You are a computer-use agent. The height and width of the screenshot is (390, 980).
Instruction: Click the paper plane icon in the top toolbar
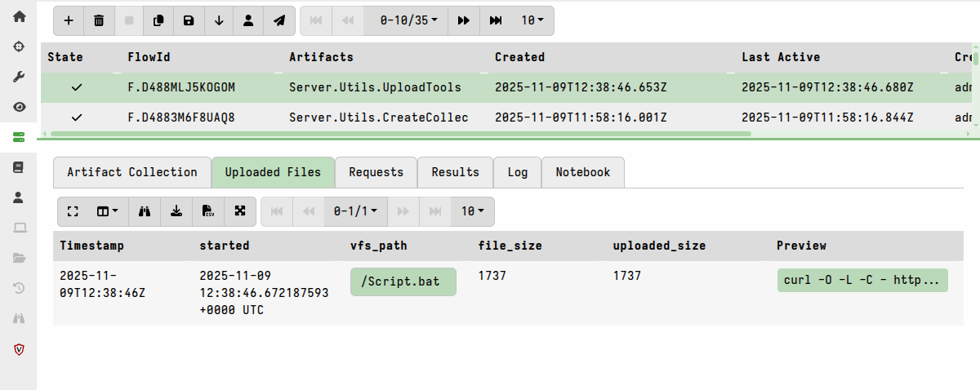coord(279,20)
